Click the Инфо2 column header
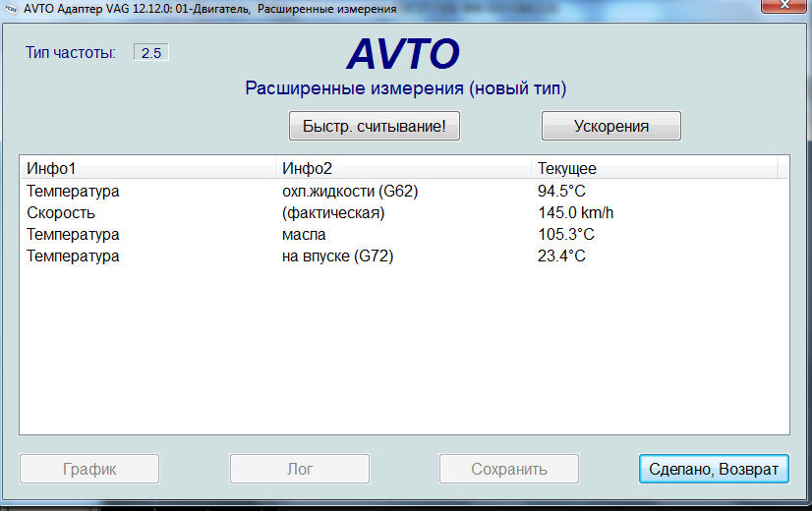 coord(403,168)
